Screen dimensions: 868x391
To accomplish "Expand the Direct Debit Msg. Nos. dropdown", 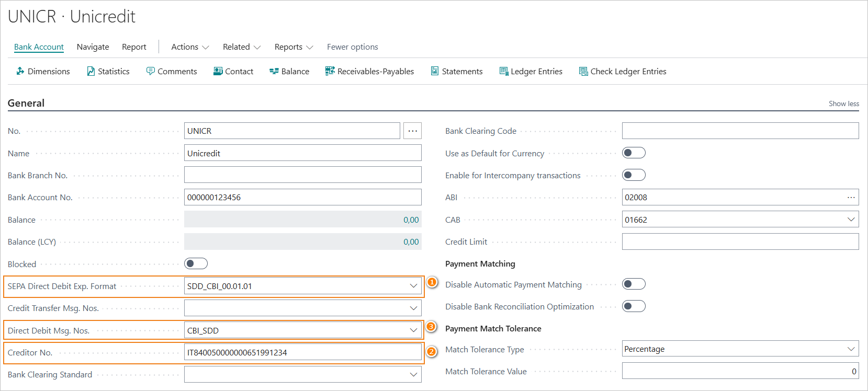I will point(413,330).
